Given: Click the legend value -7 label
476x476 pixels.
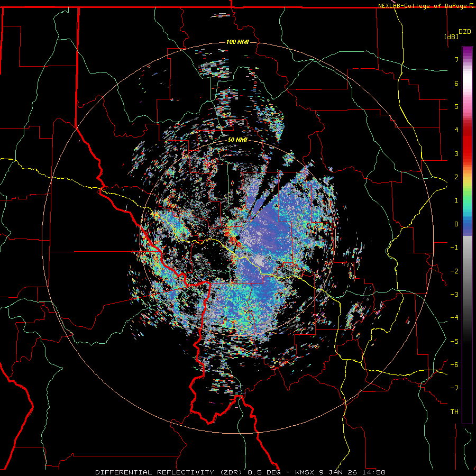Looking at the screenshot, I should pyautogui.click(x=454, y=388).
